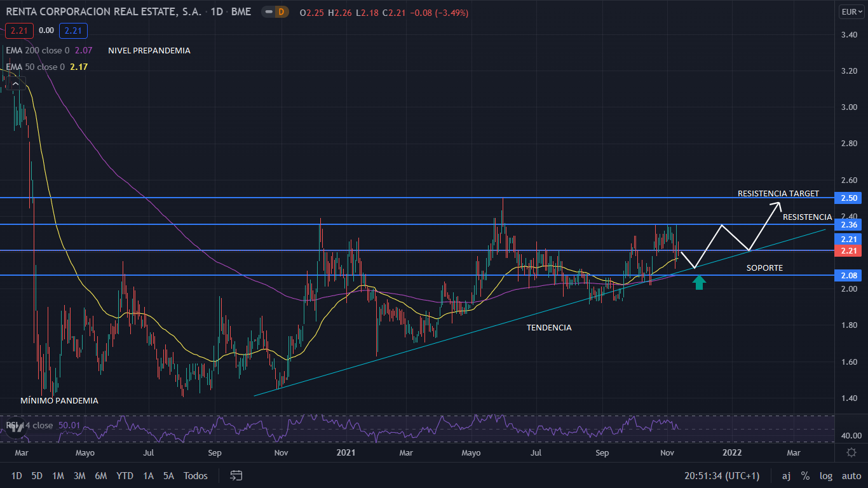Click the orange D delayed-data badge
This screenshot has height=488, width=868.
tap(282, 11)
